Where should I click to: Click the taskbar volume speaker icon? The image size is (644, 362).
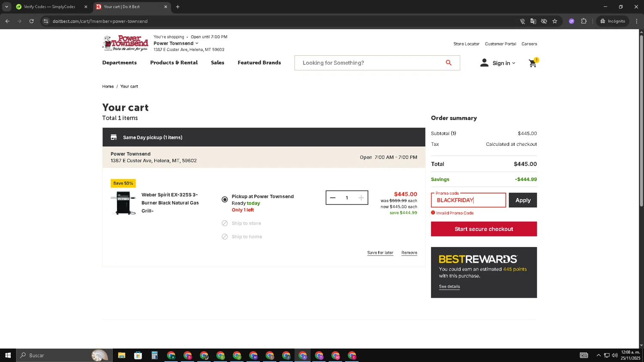pyautogui.click(x=615, y=355)
